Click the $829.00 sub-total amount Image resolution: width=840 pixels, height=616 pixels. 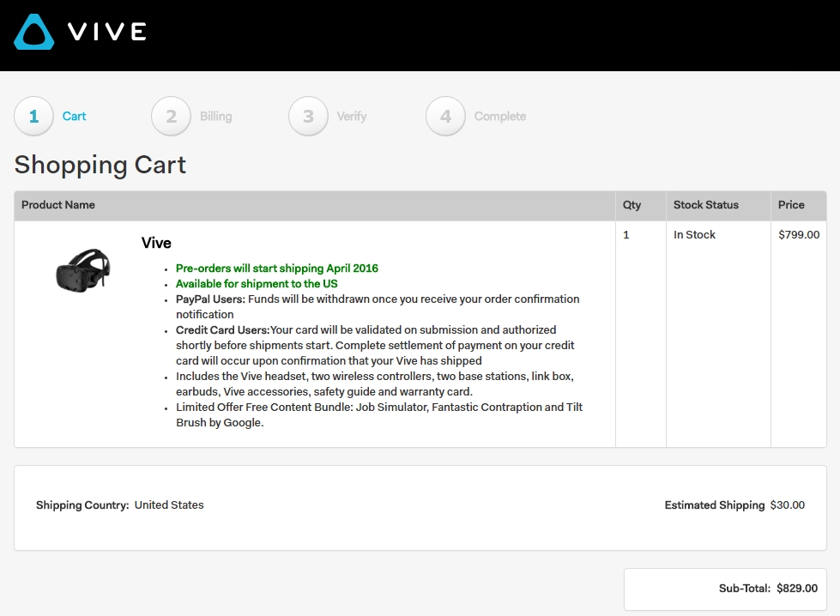click(x=797, y=589)
